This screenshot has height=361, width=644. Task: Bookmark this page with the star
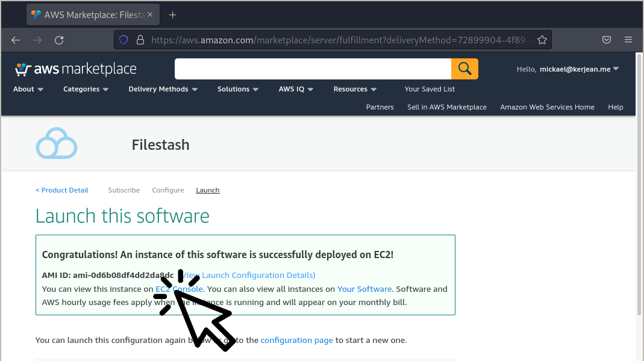(x=542, y=40)
